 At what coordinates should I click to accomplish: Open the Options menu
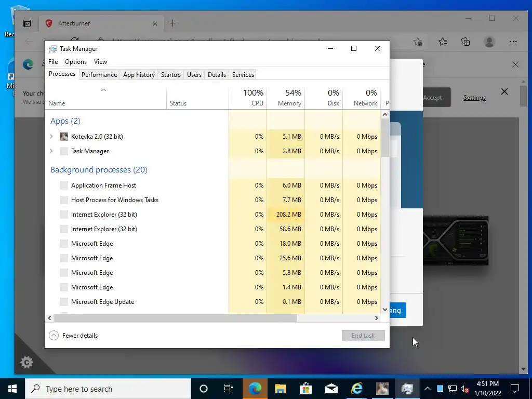[76, 62]
